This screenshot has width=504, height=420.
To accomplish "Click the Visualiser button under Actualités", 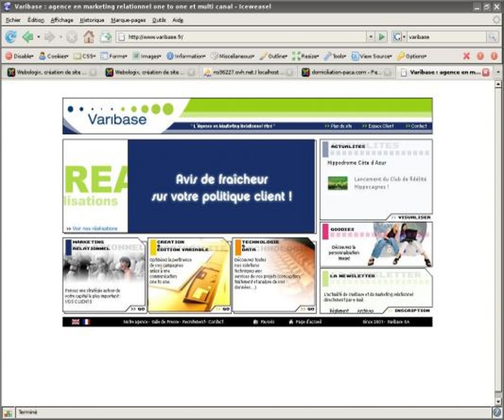I will click(x=411, y=217).
